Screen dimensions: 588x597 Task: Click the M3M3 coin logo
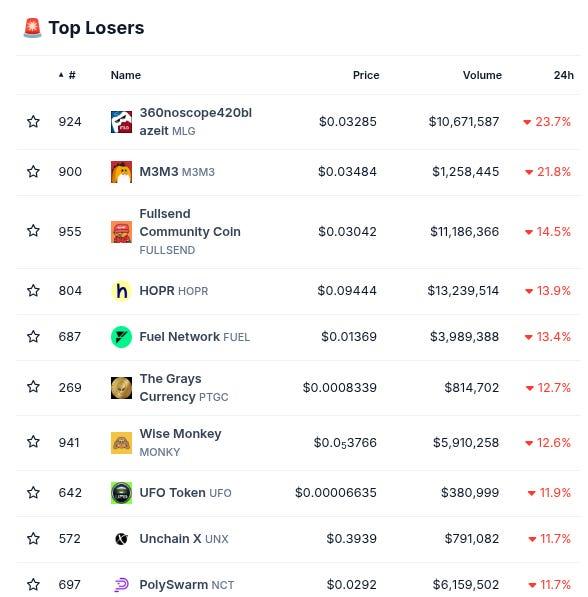(121, 172)
